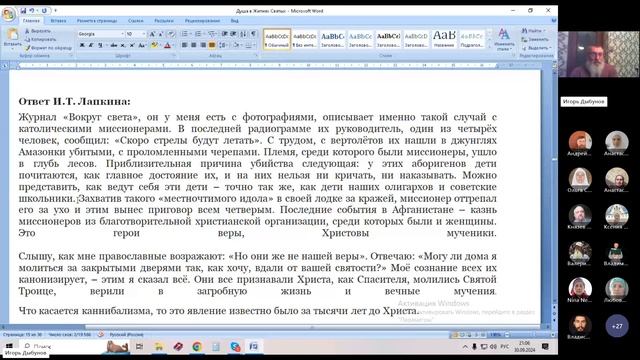Viewport: 640px width, 360px height.
Task: Expand the styles gallery
Action: tap(489, 47)
